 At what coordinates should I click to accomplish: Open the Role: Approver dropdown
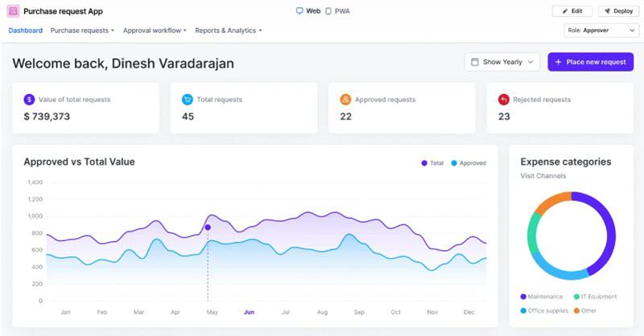601,31
